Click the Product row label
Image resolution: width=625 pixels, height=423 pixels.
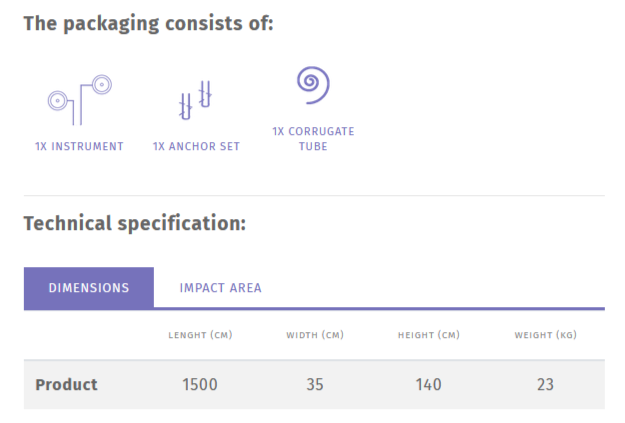(66, 385)
